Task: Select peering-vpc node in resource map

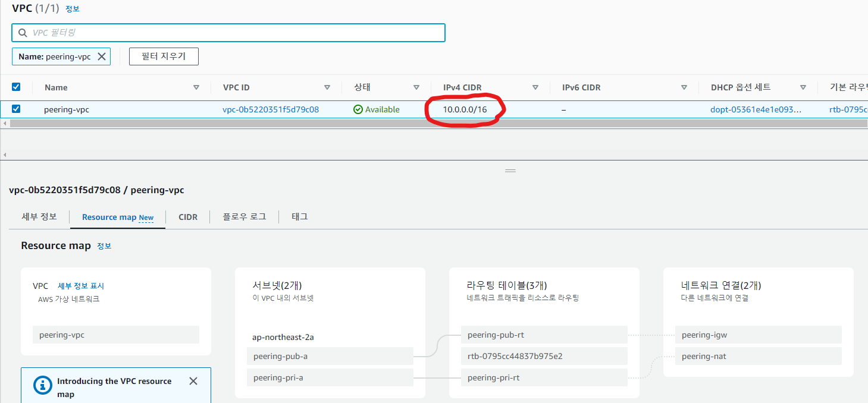Action: 116,335
